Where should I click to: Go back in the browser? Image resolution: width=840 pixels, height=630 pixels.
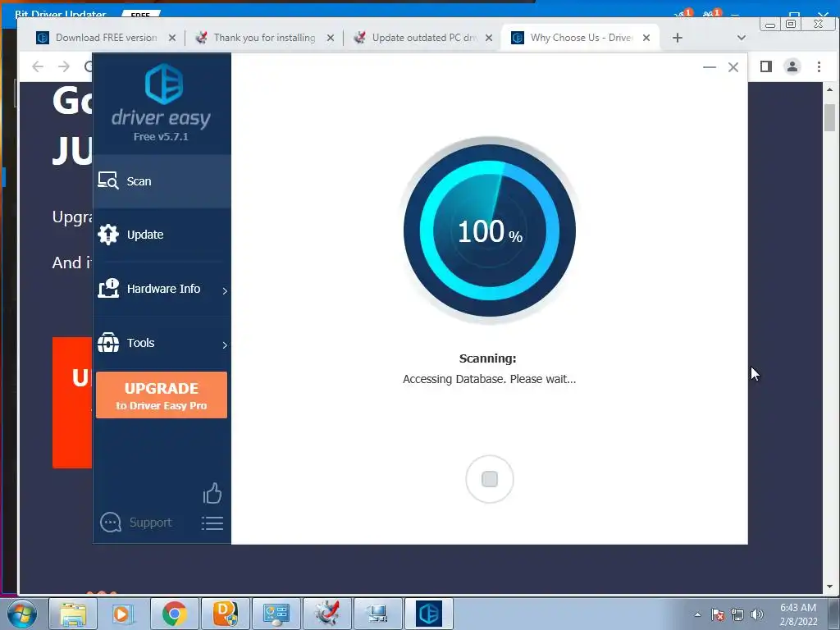click(38, 66)
